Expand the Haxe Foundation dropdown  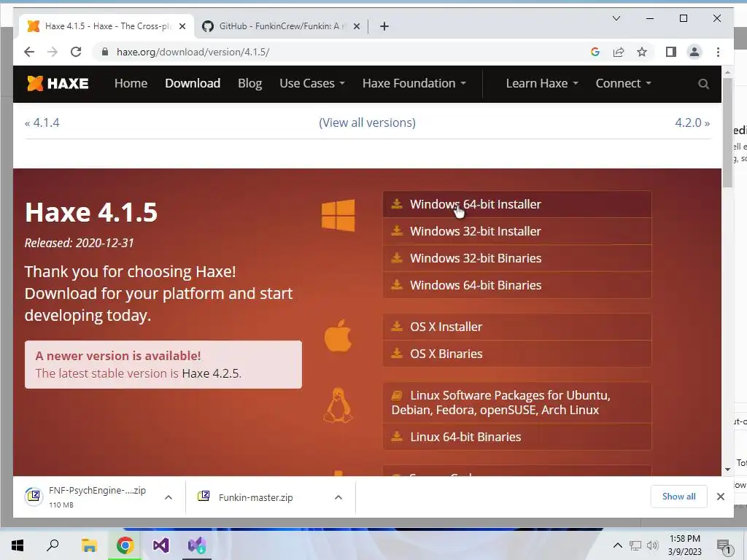(x=414, y=83)
